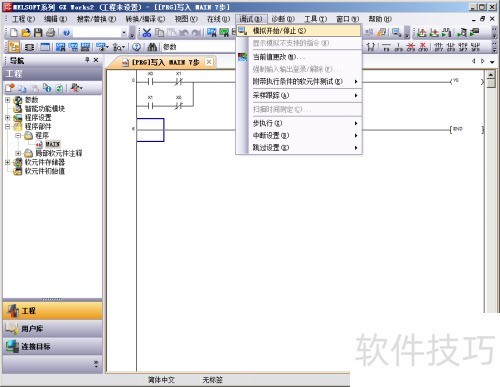Image resolution: width=500 pixels, height=387 pixels.
Task: Select 软元件初始值 in the project tree
Action: (45, 171)
